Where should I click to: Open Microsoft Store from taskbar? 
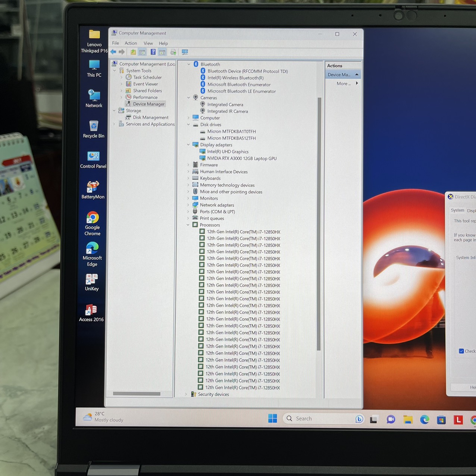441,420
